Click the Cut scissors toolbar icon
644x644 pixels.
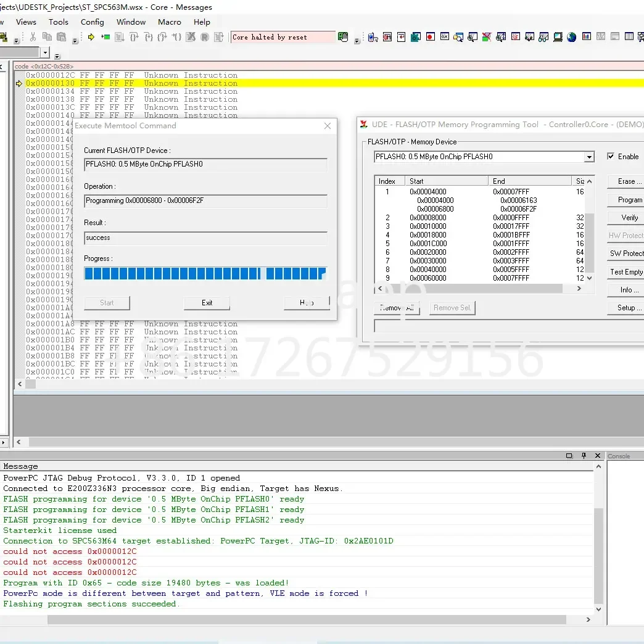tap(33, 38)
